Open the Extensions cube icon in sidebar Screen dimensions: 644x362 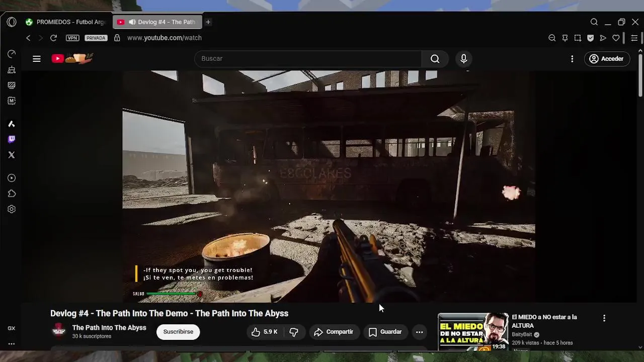(12, 194)
